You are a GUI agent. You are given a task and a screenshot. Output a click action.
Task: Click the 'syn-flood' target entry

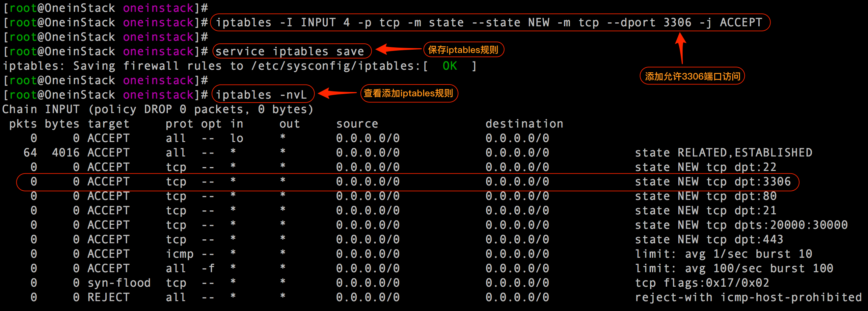point(119,283)
